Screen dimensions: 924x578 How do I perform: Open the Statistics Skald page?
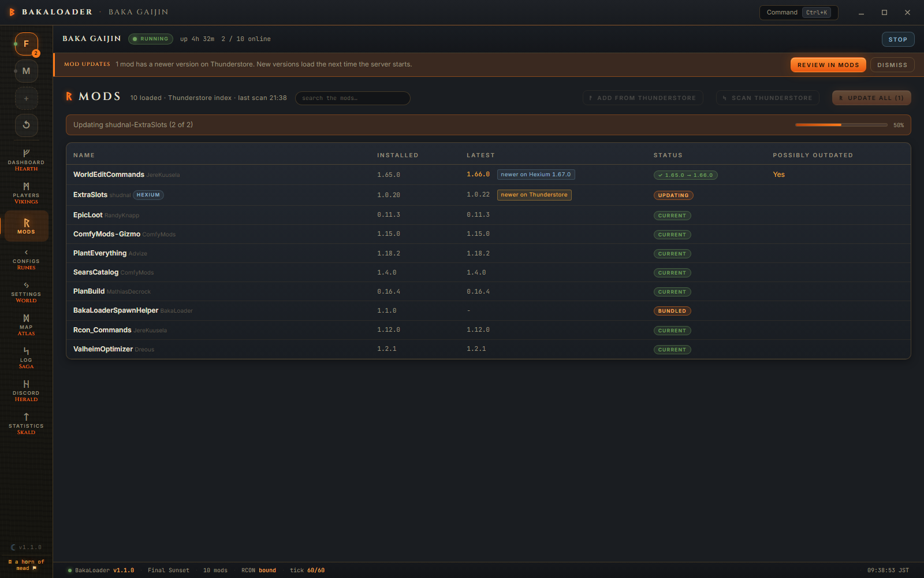(x=26, y=424)
